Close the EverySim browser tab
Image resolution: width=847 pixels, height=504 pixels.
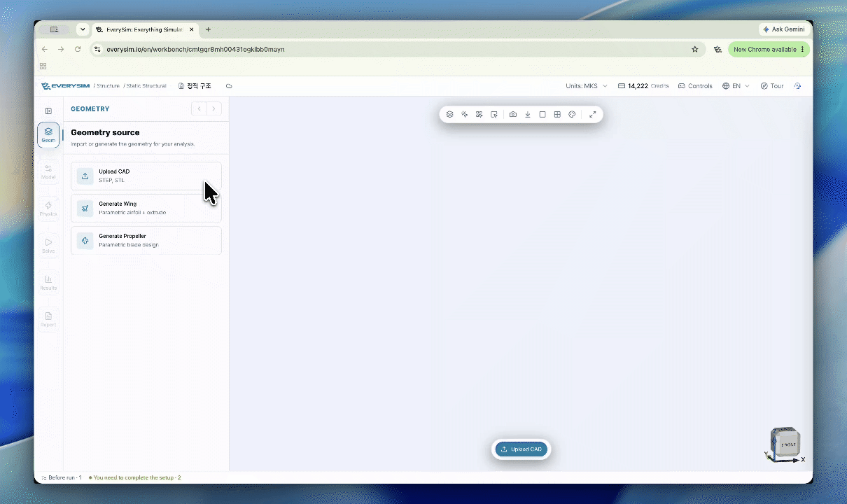[192, 29]
